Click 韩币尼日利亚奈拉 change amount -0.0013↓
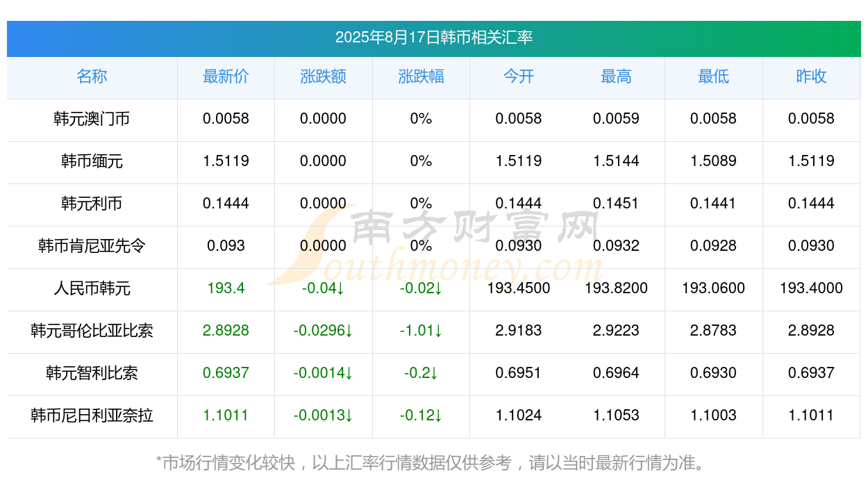Screen dimensions: 868x485 click(x=323, y=416)
